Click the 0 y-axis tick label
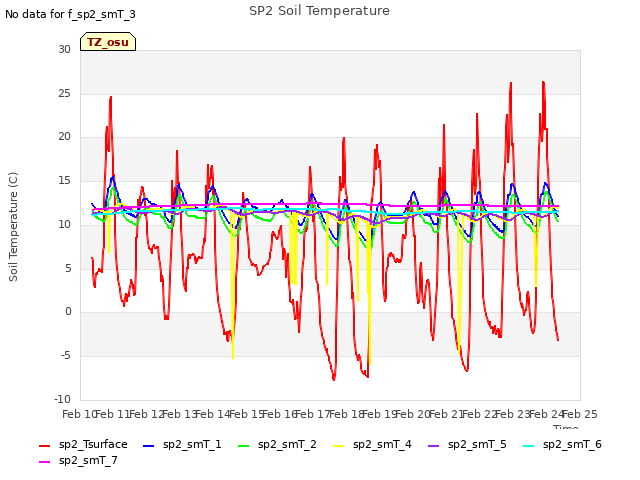 pos(68,312)
